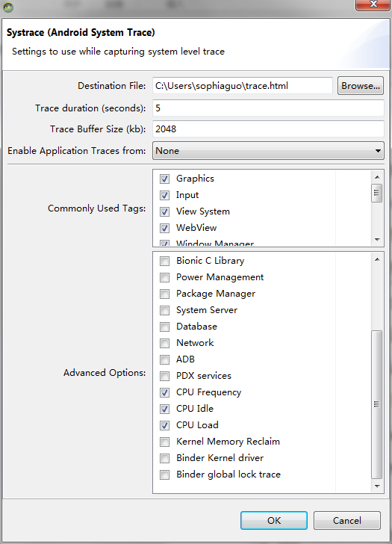Uncheck the Graphics tag checkbox
The height and width of the screenshot is (544, 392).
(164, 179)
